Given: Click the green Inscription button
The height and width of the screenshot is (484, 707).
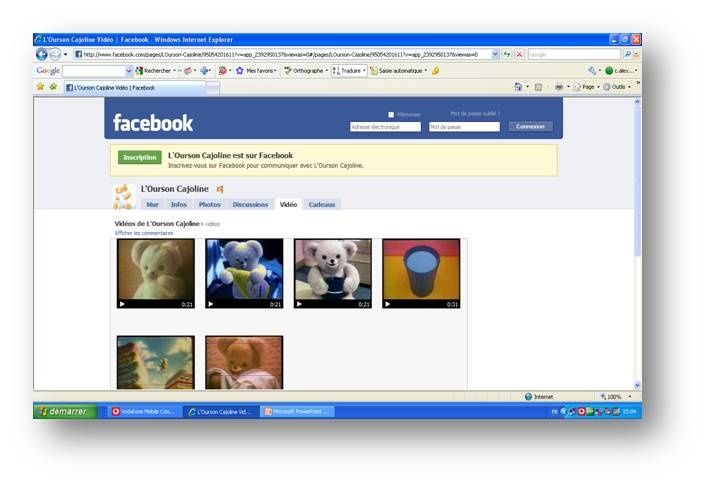Looking at the screenshot, I should pyautogui.click(x=140, y=157).
